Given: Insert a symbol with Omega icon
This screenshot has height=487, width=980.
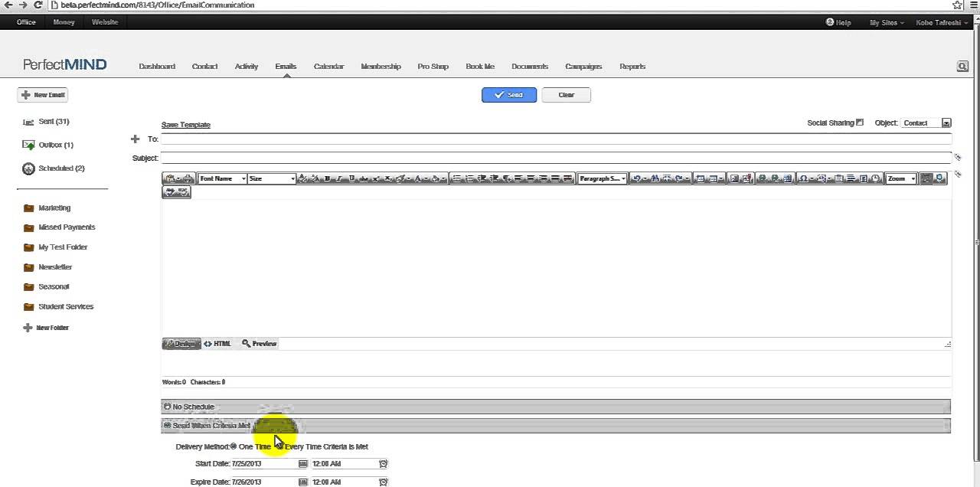Looking at the screenshot, I should 804,178.
